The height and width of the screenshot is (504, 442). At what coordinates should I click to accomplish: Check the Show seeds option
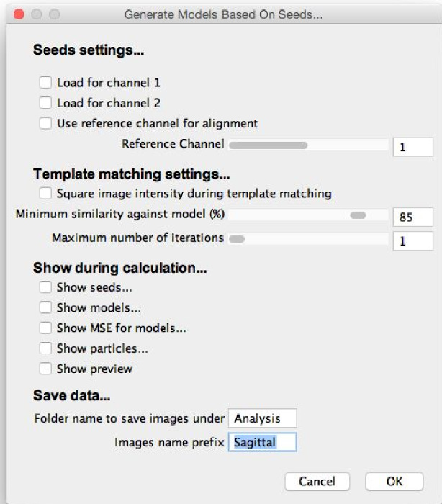pos(46,288)
